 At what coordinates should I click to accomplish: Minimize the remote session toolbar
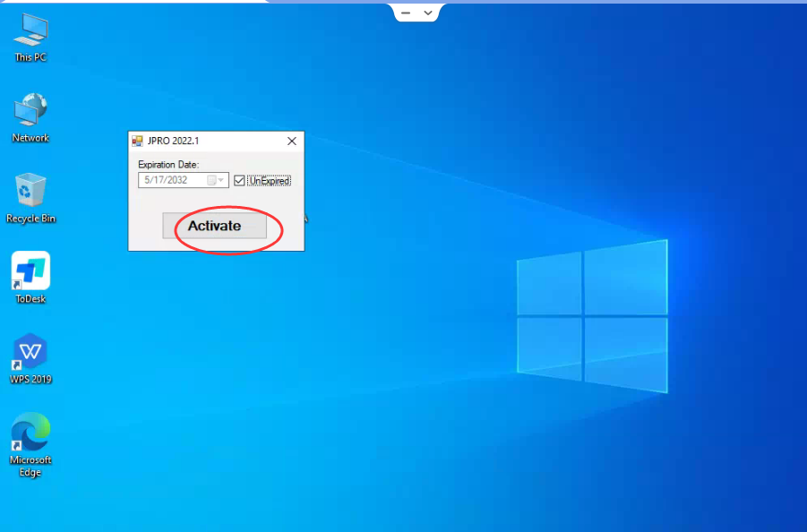point(406,13)
